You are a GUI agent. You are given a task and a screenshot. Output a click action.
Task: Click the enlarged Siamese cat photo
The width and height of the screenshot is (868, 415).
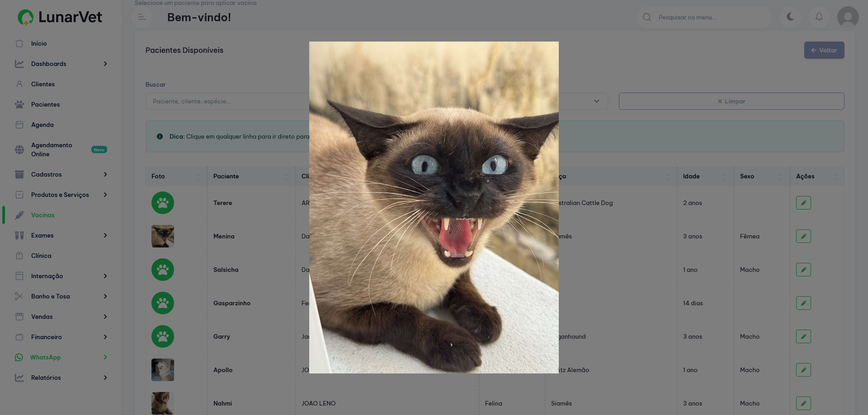[x=434, y=207]
